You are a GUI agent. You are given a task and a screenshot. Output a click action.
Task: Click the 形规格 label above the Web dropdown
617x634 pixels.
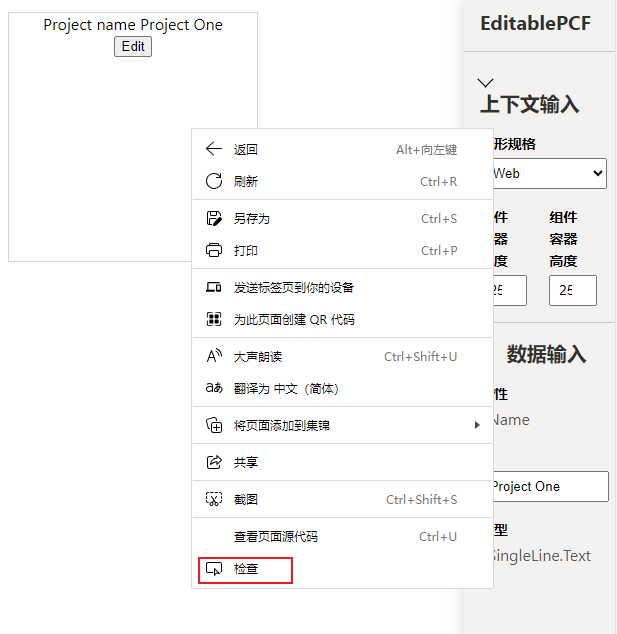515,144
